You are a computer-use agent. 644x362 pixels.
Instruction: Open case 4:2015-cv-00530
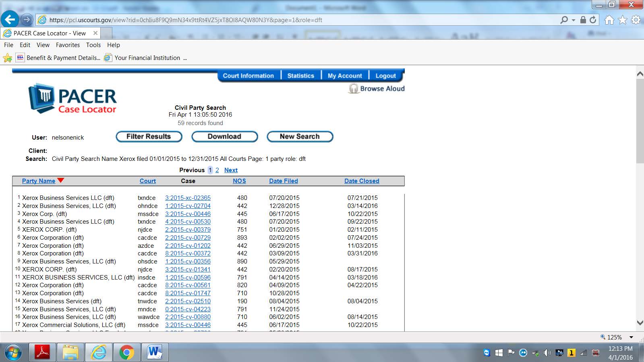click(x=188, y=222)
